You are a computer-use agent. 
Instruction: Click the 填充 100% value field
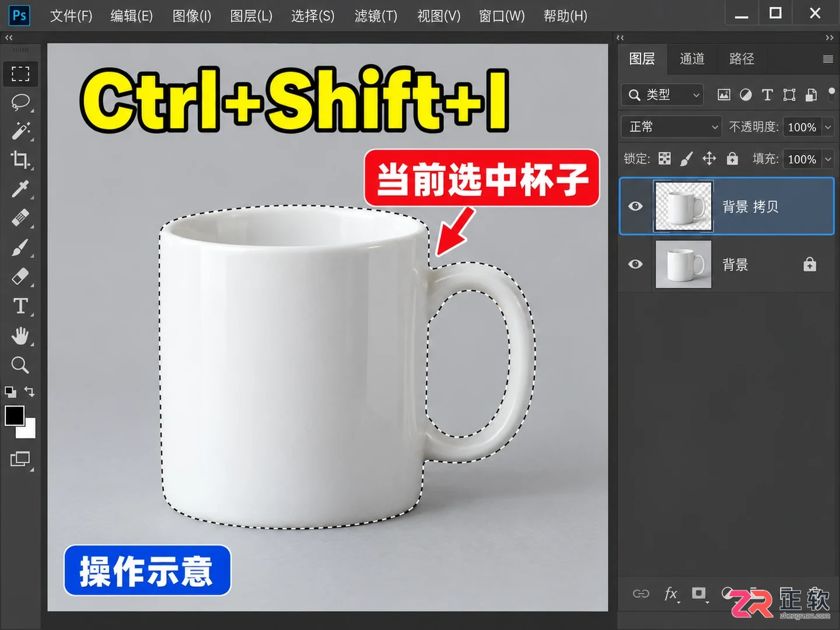click(802, 159)
